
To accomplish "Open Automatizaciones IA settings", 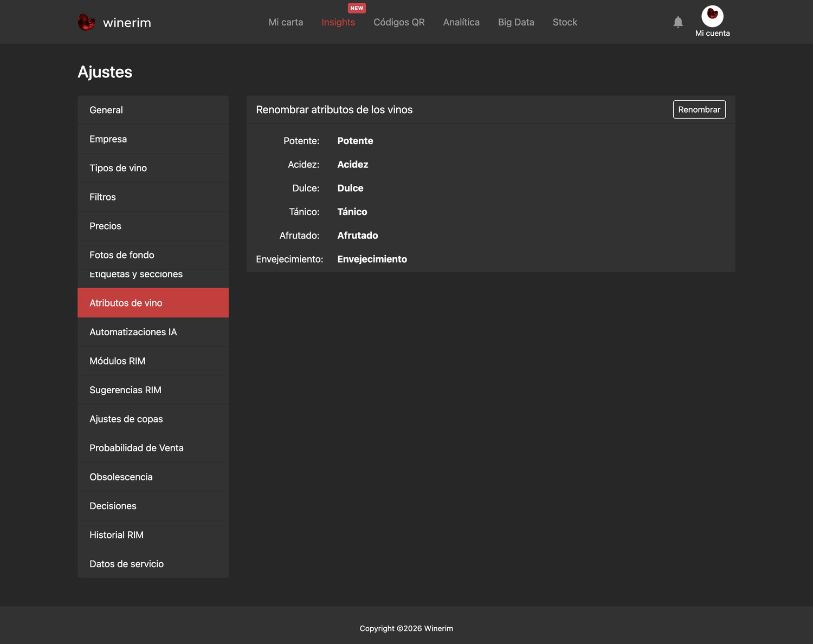I will click(x=153, y=332).
